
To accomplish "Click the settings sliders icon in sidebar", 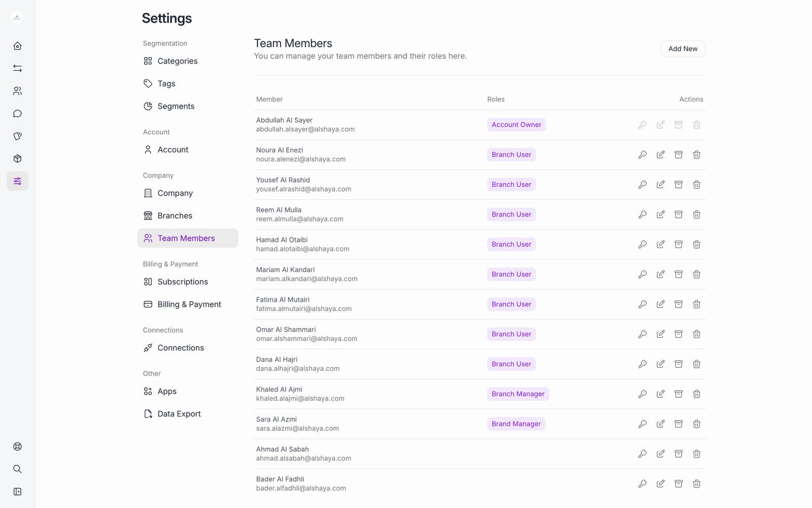I will pyautogui.click(x=17, y=181).
